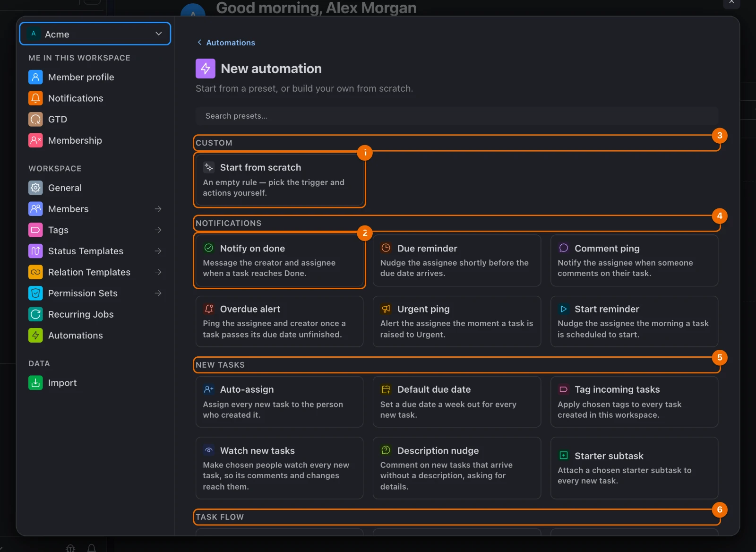Open the Acme workspace dropdown
Screen dimensions: 756x552
[x=95, y=34]
